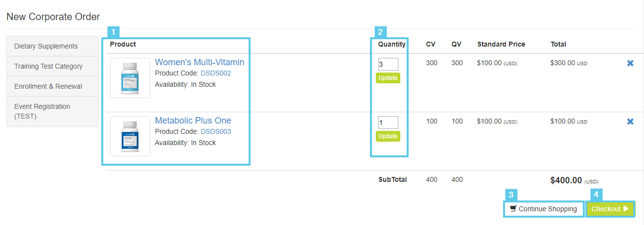This screenshot has width=644, height=225.
Task: Click the shopping cart icon in Continue Shopping
Action: [x=513, y=209]
